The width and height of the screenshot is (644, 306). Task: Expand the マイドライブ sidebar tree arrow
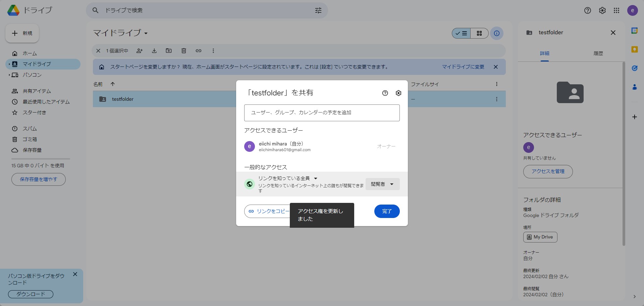click(9, 64)
